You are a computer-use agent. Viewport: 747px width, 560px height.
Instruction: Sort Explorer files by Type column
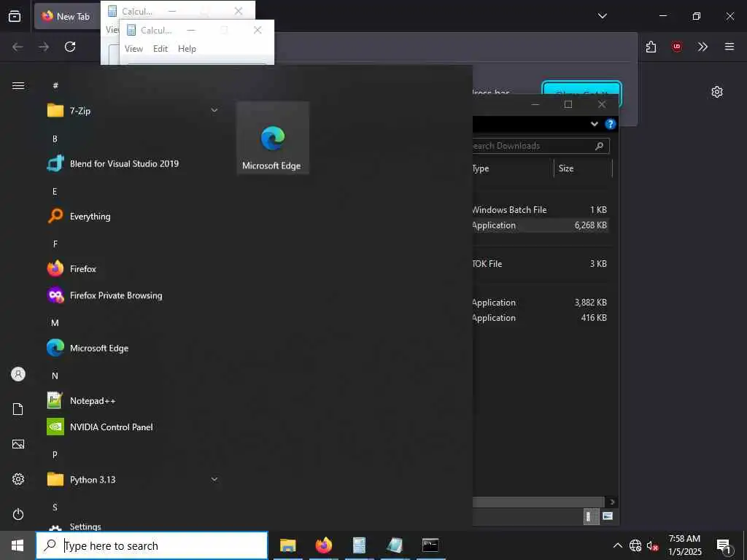pyautogui.click(x=513, y=168)
